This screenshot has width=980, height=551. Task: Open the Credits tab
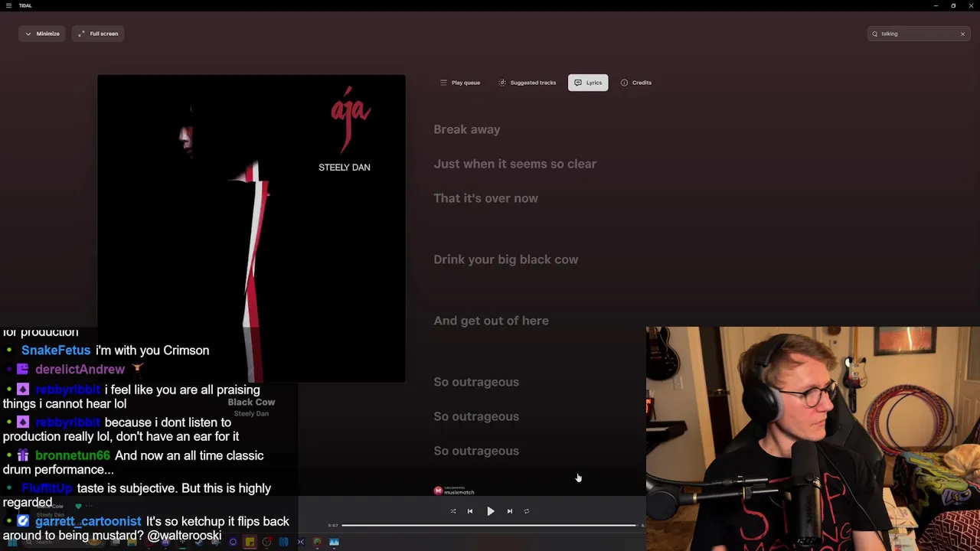point(636,83)
